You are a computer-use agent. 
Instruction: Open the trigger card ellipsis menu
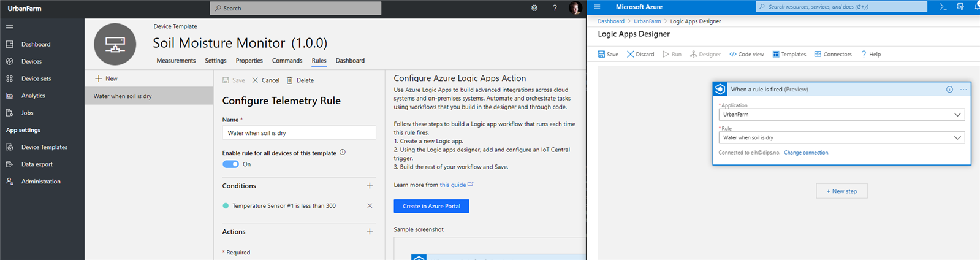[x=963, y=90]
